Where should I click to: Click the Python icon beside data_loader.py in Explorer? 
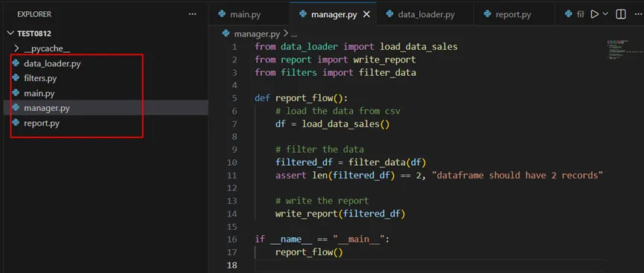[16, 64]
